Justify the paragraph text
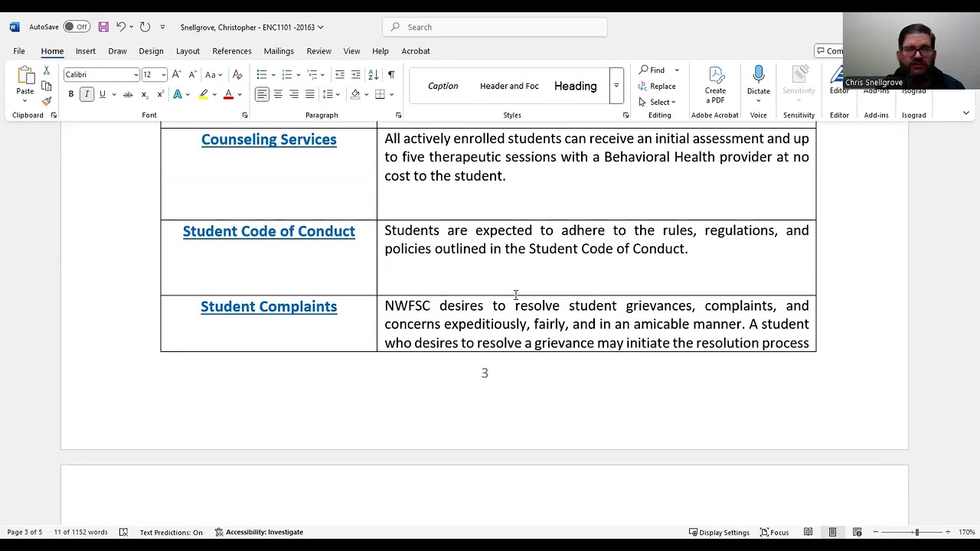The width and height of the screenshot is (980, 551). pyautogui.click(x=310, y=94)
